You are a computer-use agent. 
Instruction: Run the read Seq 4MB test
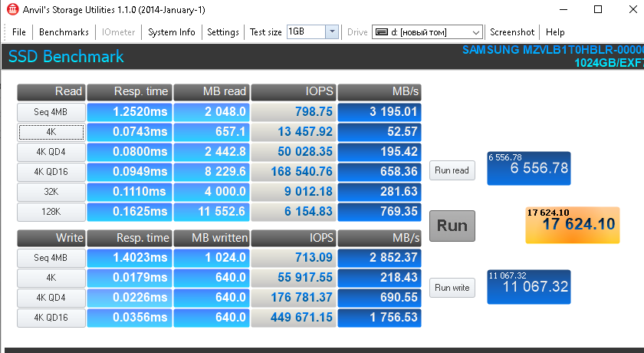click(51, 112)
